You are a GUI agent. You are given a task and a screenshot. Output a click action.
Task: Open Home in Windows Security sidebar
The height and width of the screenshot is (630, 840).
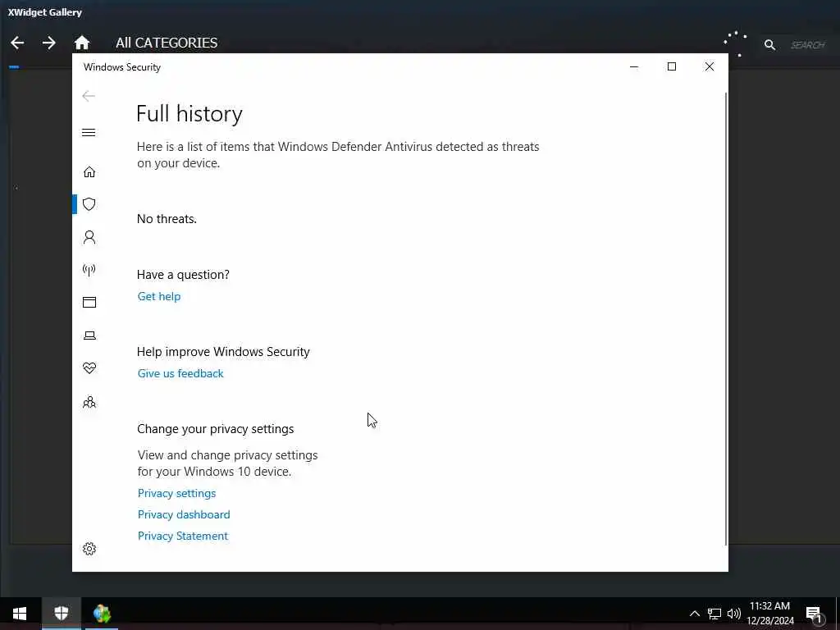pos(89,172)
